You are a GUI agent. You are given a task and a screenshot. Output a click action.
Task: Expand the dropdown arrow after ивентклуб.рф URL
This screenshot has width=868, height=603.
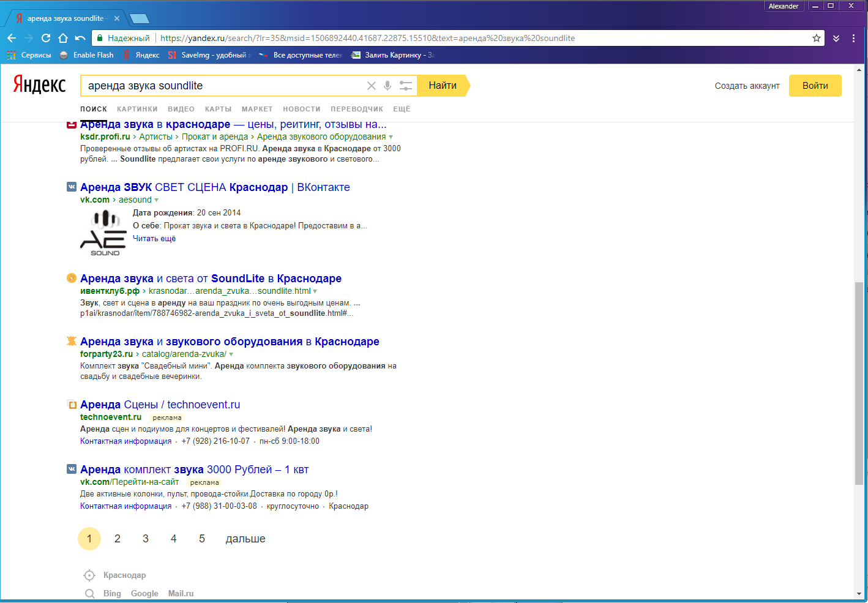pyautogui.click(x=315, y=291)
